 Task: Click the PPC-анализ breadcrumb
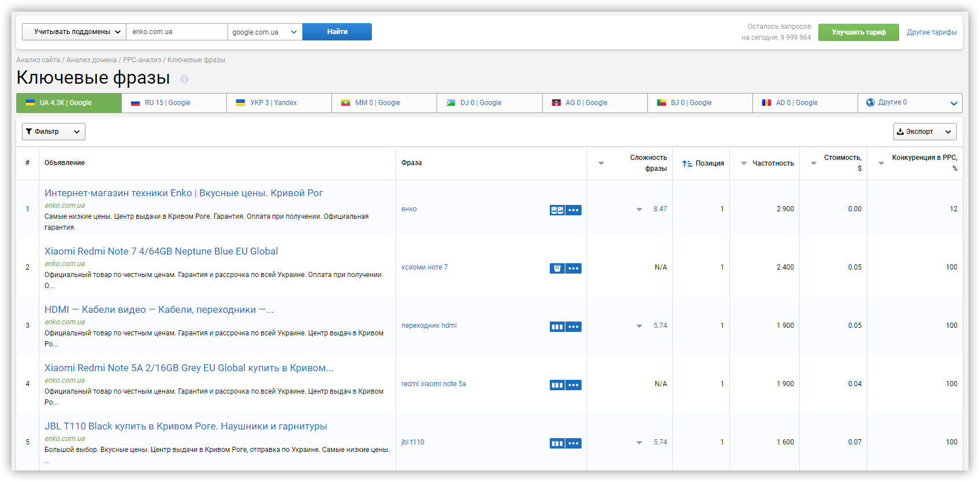click(142, 60)
